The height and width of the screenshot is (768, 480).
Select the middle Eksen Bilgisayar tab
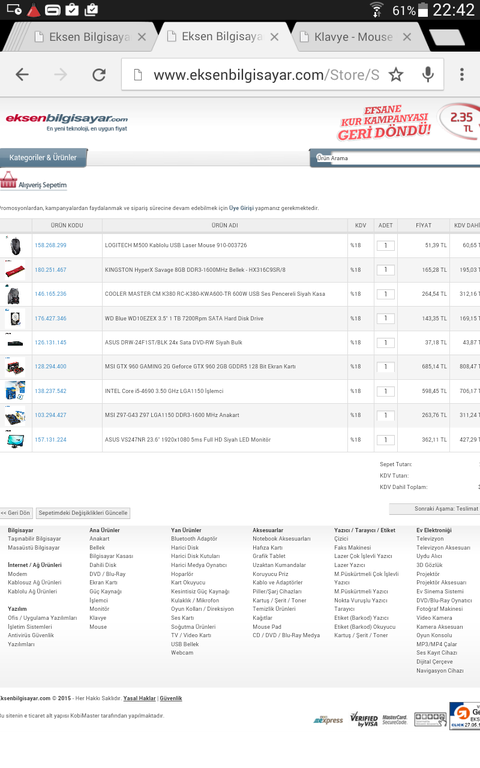pos(222,37)
